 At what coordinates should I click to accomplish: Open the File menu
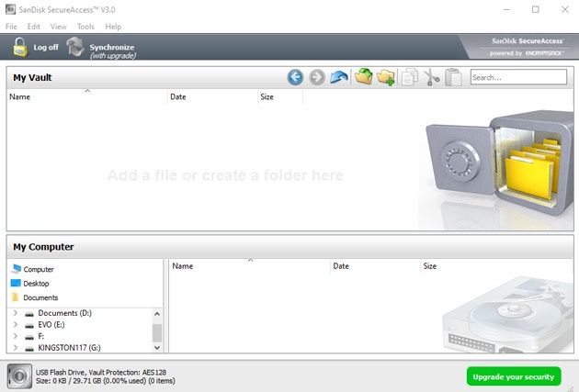pyautogui.click(x=11, y=27)
